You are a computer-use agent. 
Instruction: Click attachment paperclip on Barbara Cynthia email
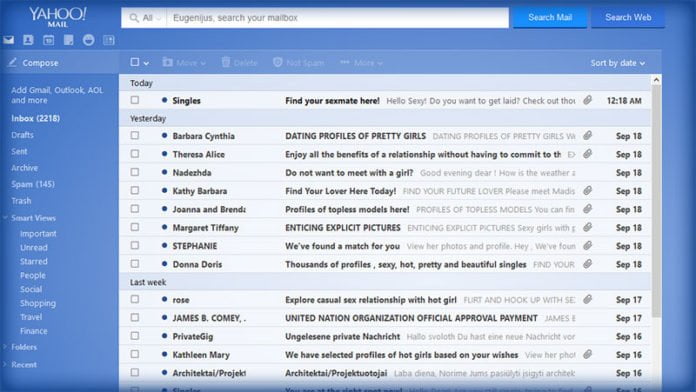tap(587, 135)
